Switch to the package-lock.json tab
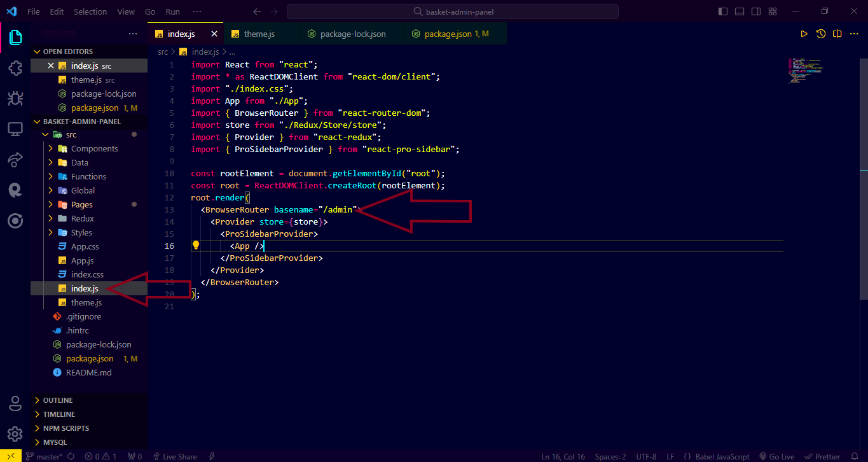The image size is (868, 462). click(352, 34)
